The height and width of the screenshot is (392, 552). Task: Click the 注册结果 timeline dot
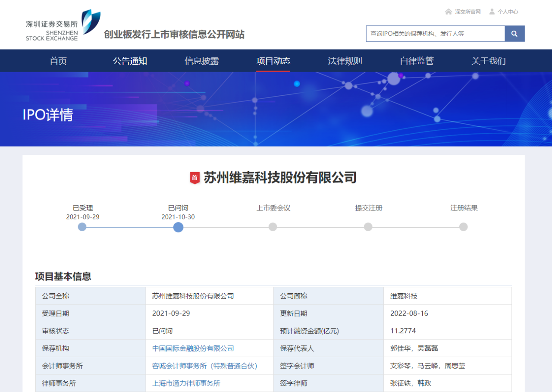pyautogui.click(x=463, y=227)
